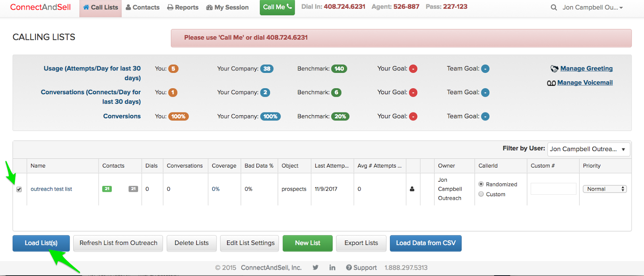The height and width of the screenshot is (276, 644).
Task: Open the Manage Greeting link
Action: 586,68
